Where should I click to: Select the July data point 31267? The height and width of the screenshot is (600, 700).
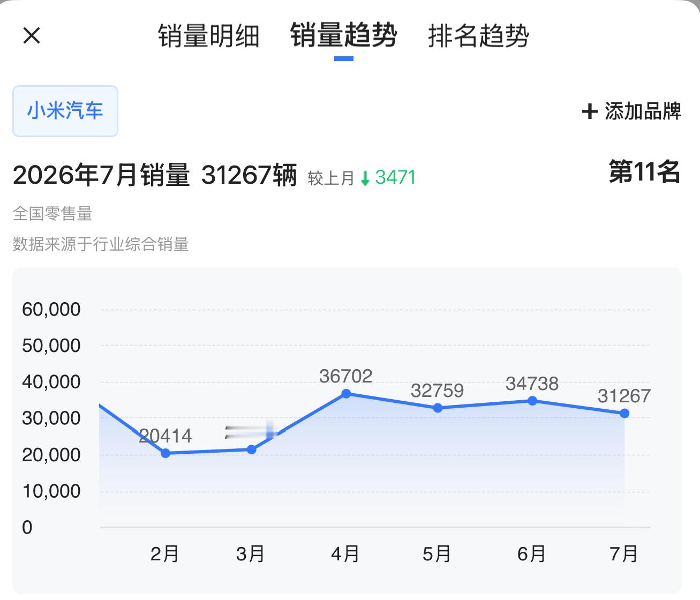tap(624, 414)
